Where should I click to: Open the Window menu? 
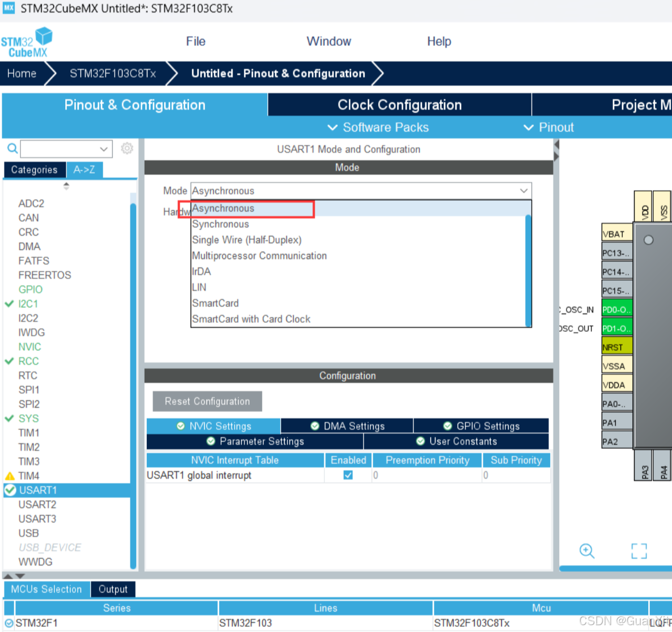coord(329,41)
